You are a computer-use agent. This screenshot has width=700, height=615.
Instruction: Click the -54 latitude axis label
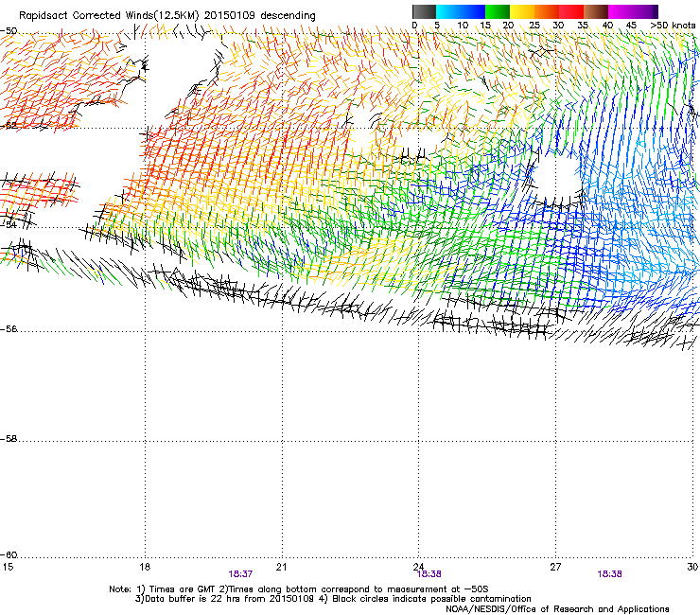point(9,224)
